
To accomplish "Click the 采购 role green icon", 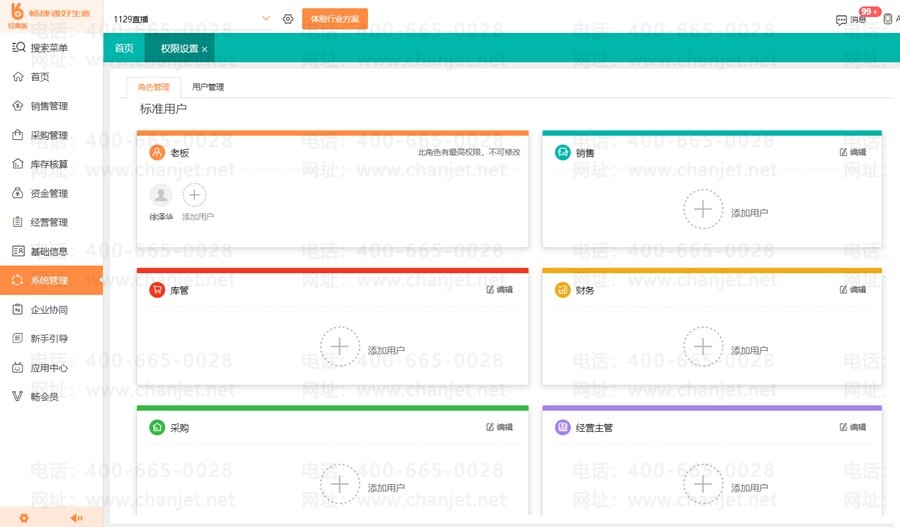I will click(157, 427).
